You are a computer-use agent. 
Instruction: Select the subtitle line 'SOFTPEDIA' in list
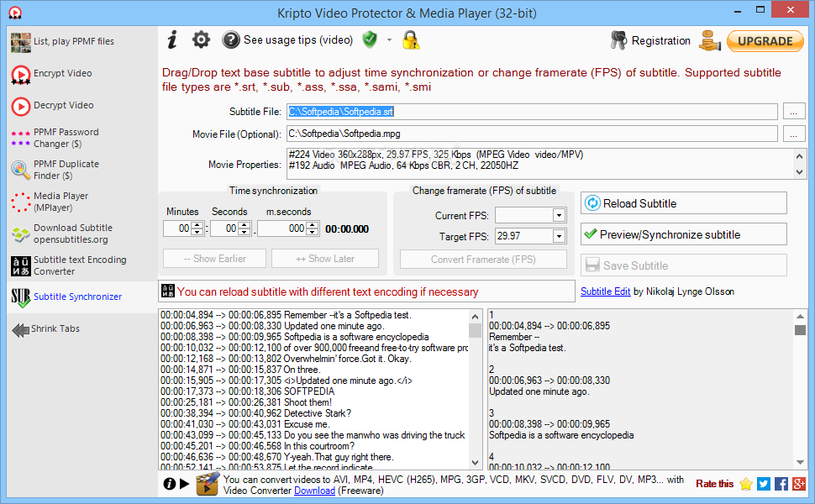pyautogui.click(x=314, y=391)
